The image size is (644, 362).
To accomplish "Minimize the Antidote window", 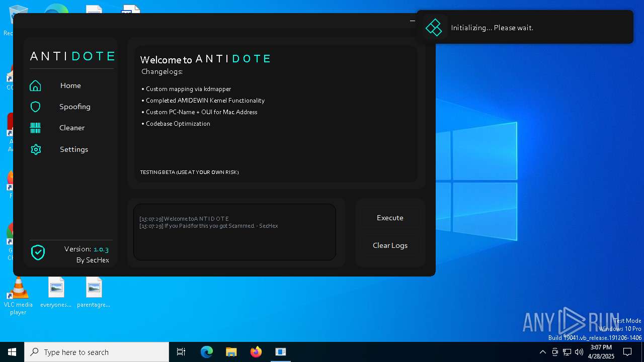I will (x=413, y=21).
